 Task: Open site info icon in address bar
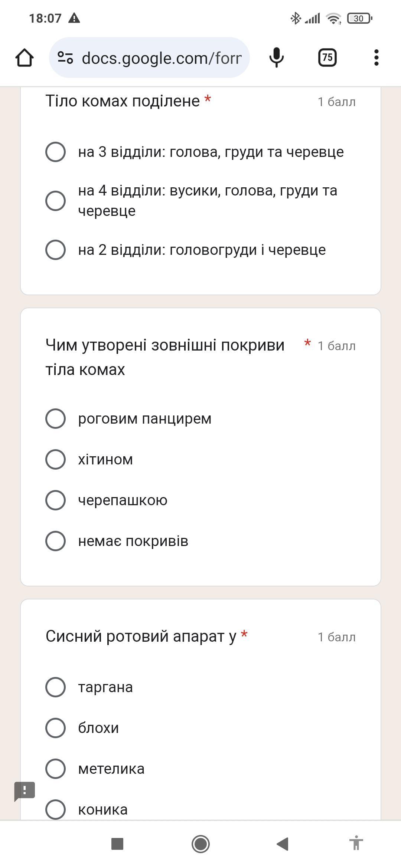pos(65,58)
